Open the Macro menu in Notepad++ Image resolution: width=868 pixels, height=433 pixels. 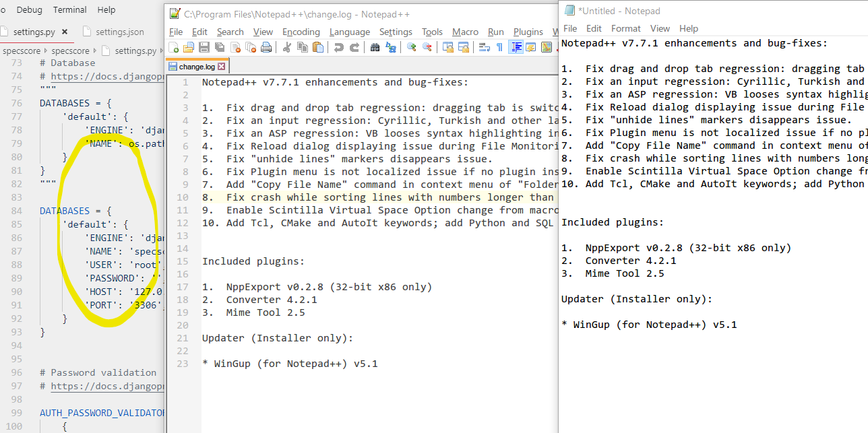pos(465,32)
